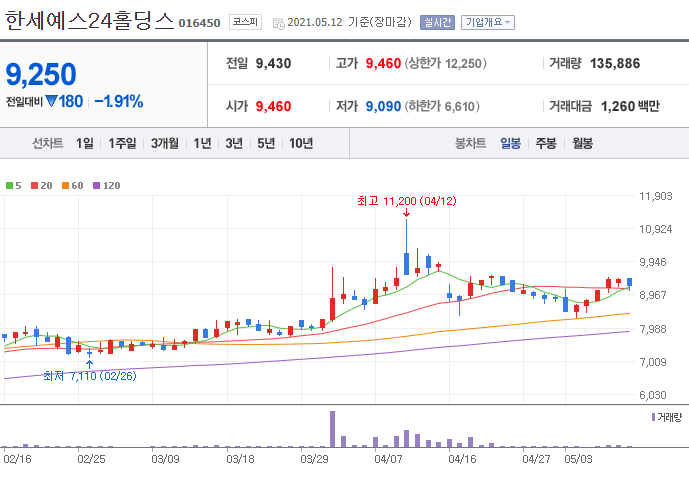This screenshot has height=477, width=689.
Task: Click the 8,967 price axis label
Action: click(653, 295)
